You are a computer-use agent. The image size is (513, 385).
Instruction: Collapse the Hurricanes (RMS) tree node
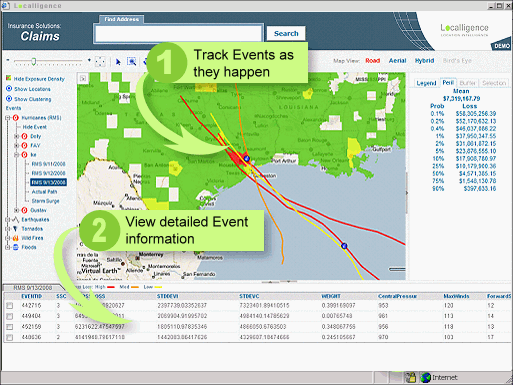[x=7, y=118]
